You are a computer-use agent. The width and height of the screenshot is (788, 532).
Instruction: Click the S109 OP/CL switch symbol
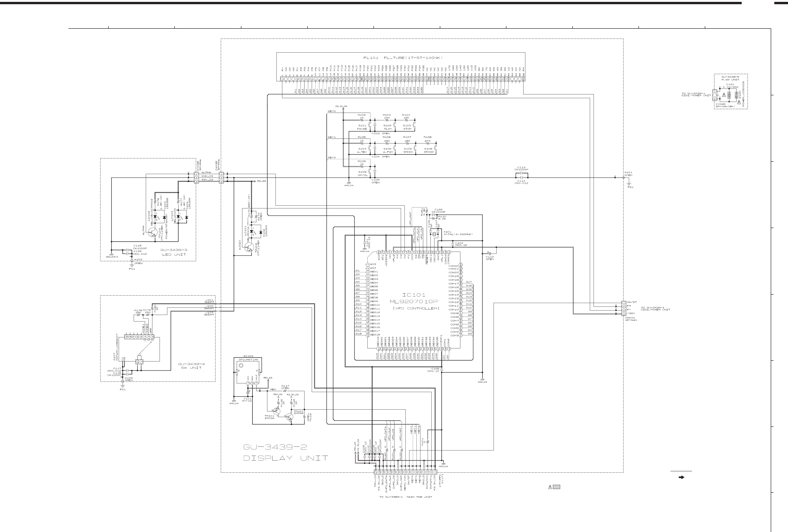[x=370, y=171]
